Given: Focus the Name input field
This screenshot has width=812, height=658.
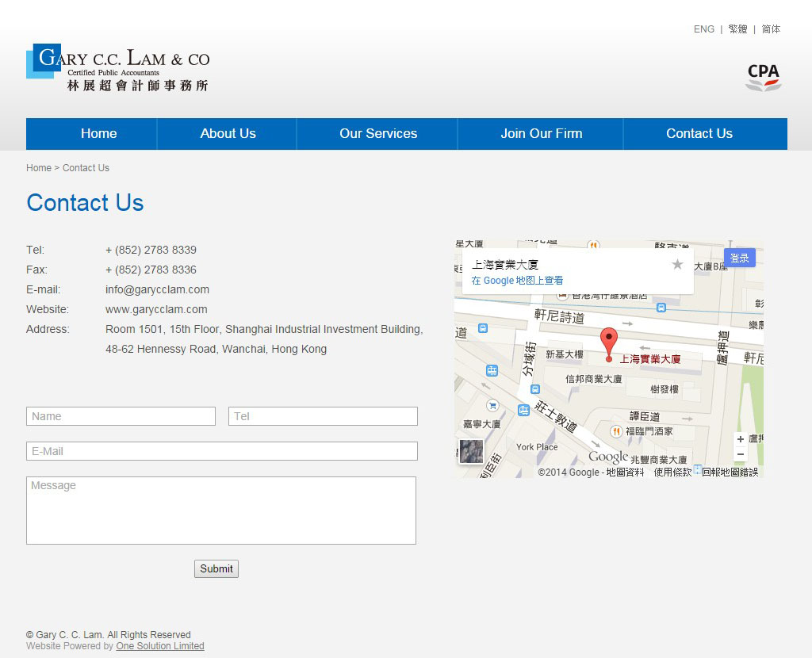Looking at the screenshot, I should [121, 416].
